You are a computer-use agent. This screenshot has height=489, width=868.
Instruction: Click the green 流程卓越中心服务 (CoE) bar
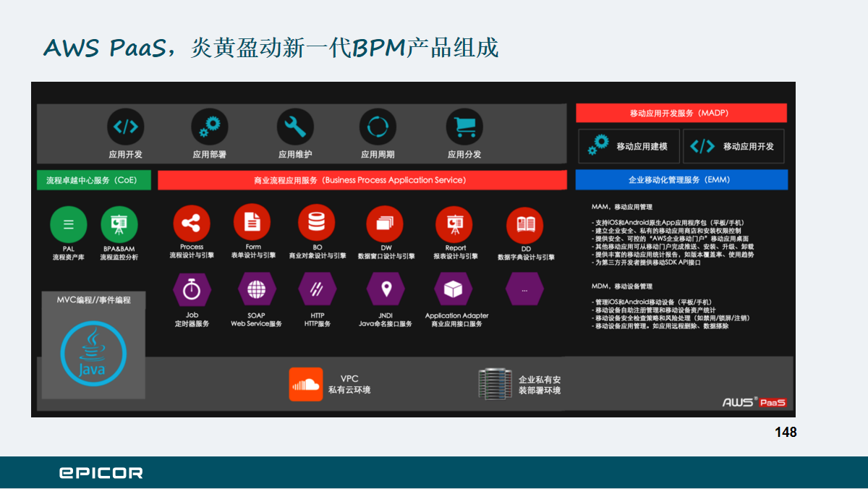point(94,180)
